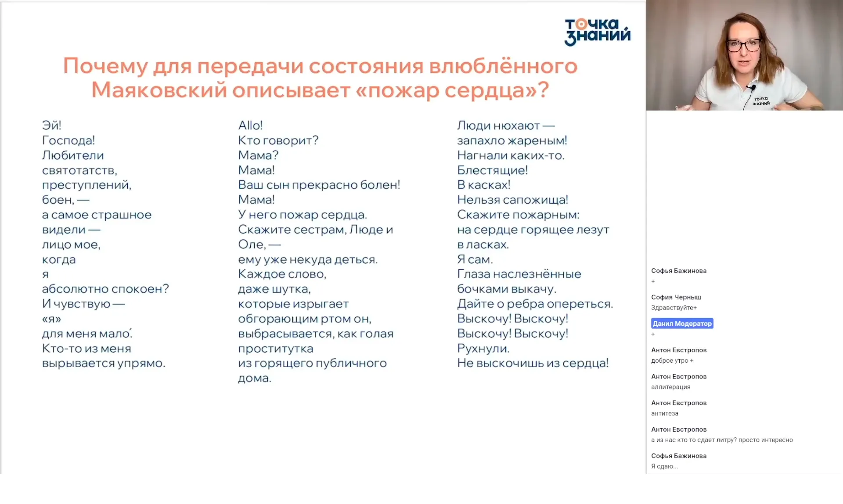Click Софья Бажинова's first username in chat
The width and height of the screenshot is (843, 504).
coord(678,271)
